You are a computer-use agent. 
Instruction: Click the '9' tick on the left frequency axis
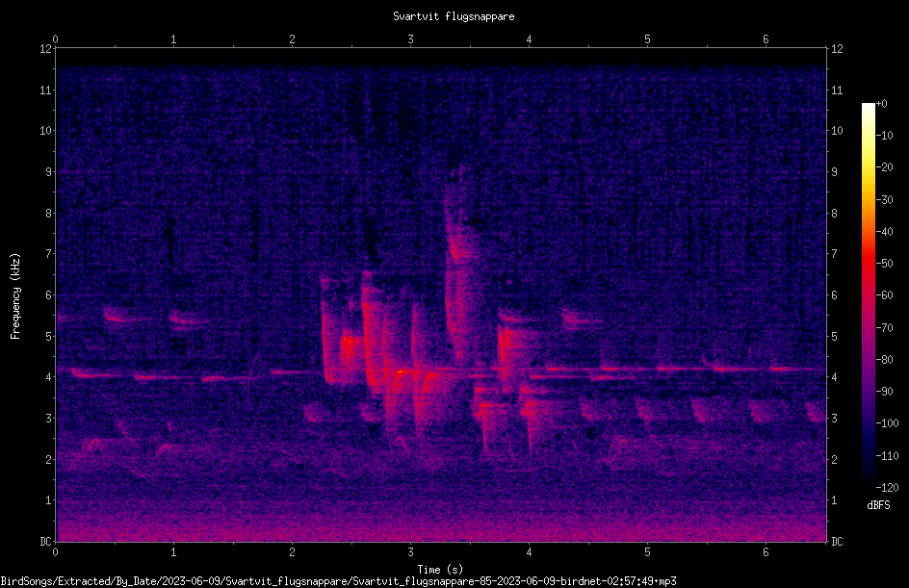point(48,172)
